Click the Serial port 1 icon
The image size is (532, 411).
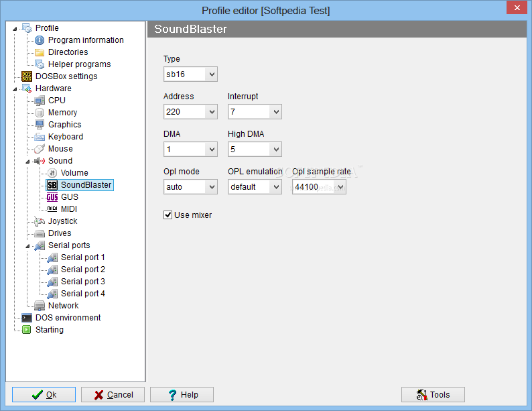pyautogui.click(x=52, y=257)
